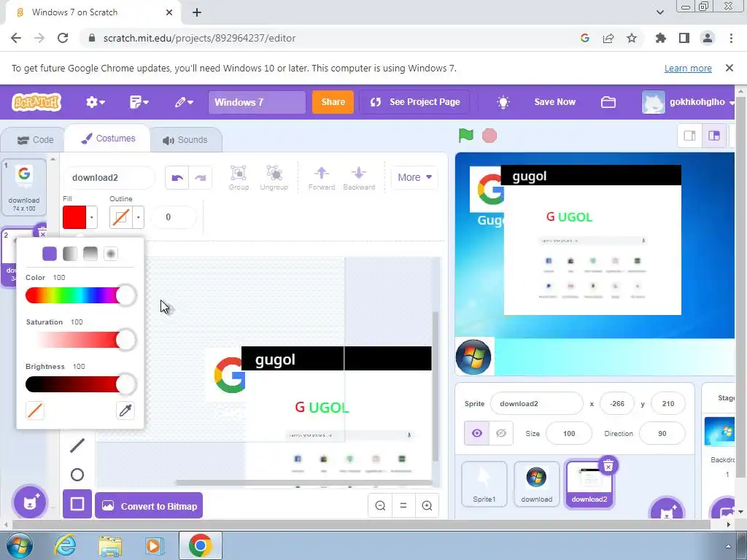The height and width of the screenshot is (560, 747).
Task: Select the Line tool
Action: pos(77,446)
